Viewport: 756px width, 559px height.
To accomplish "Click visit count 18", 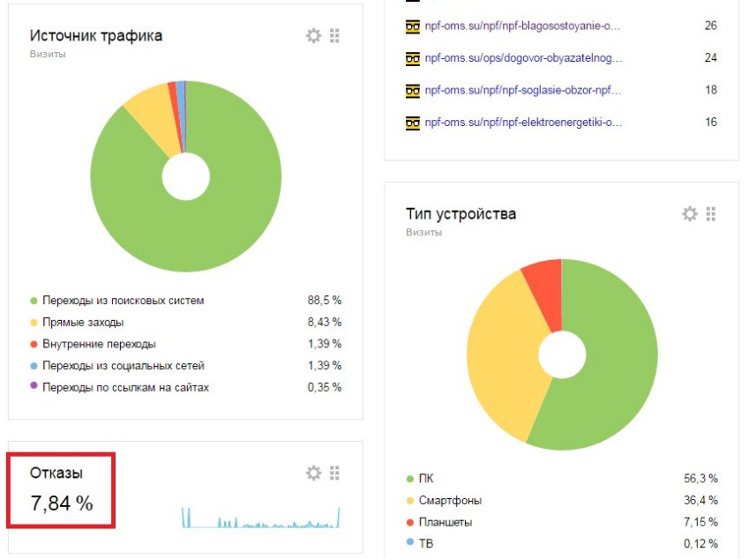I will click(x=711, y=90).
